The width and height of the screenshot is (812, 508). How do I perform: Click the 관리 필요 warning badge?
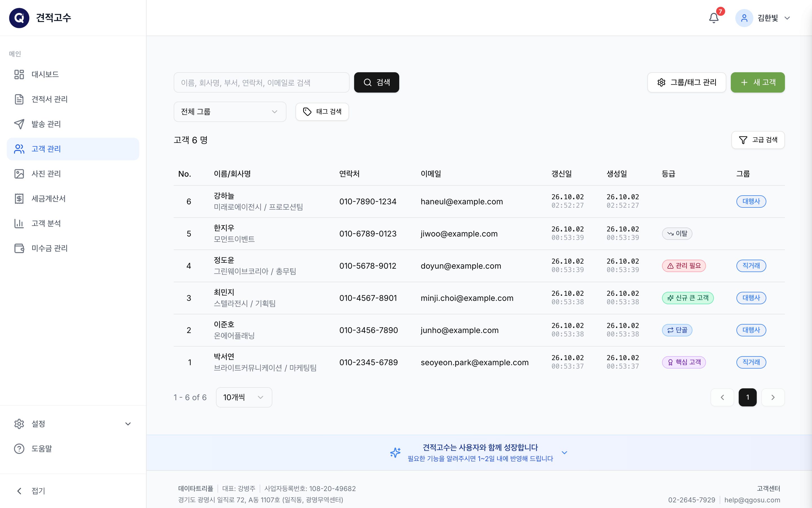[684, 266]
